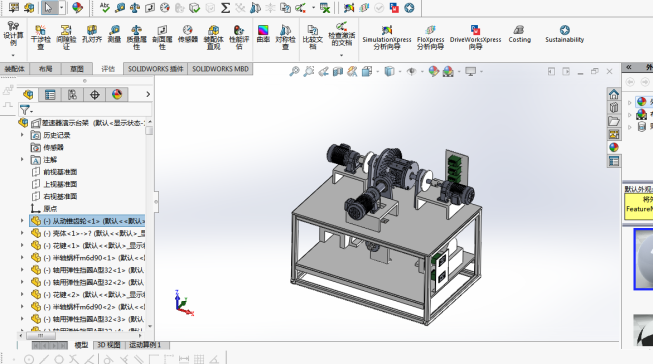Launch SimulationXpress analysis wizard
Screen dimensions: 653x364
(387, 37)
